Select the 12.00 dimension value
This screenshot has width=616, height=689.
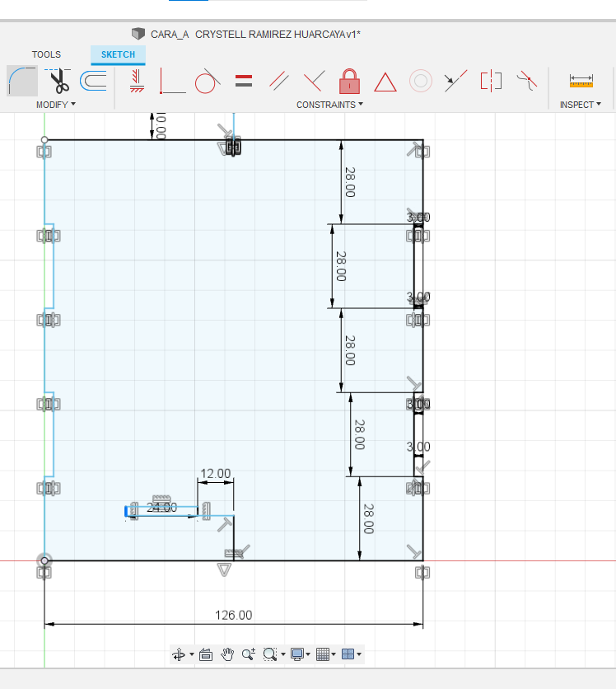tap(216, 474)
